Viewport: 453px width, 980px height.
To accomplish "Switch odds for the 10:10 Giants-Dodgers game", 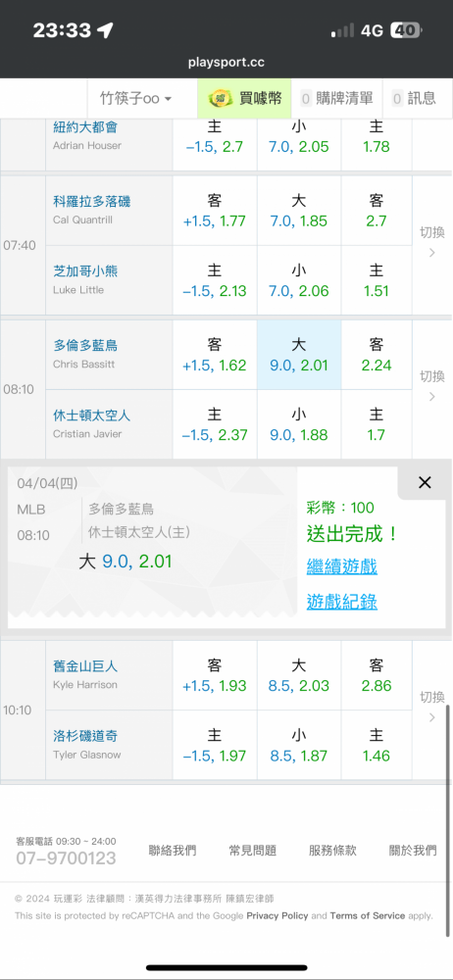I will (x=431, y=707).
